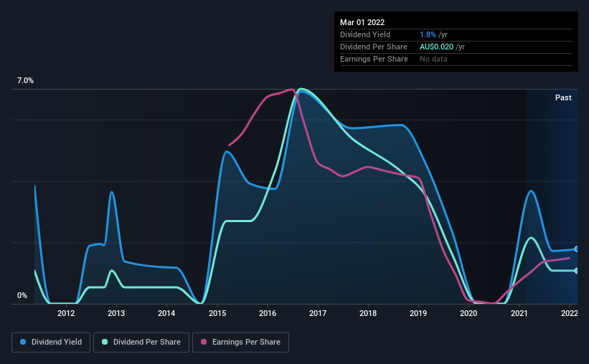Click the 2012 x-axis label

66,313
